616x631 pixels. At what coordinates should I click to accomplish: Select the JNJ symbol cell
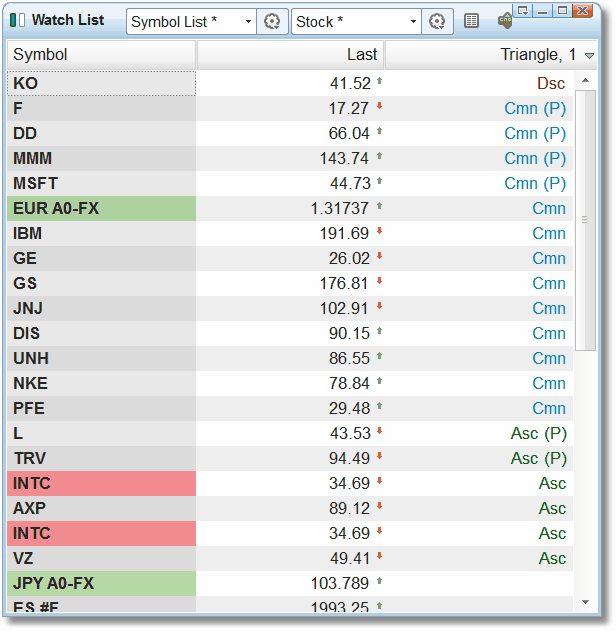coord(101,308)
